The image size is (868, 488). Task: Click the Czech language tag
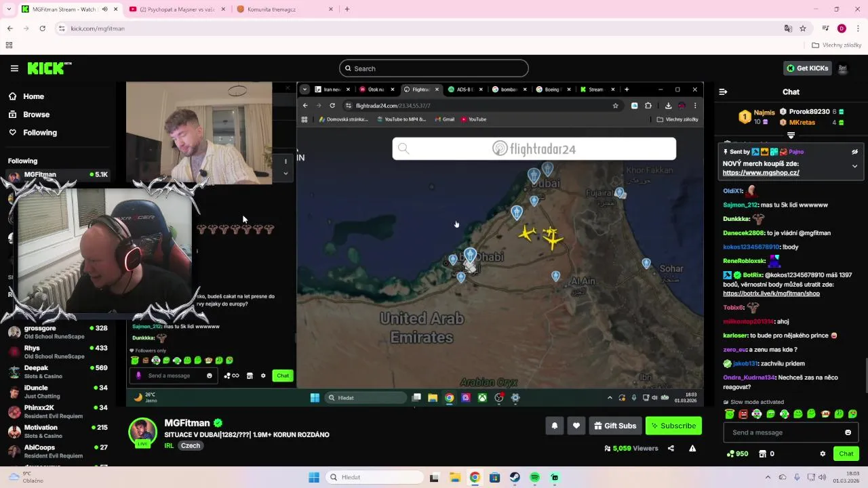coord(191,446)
